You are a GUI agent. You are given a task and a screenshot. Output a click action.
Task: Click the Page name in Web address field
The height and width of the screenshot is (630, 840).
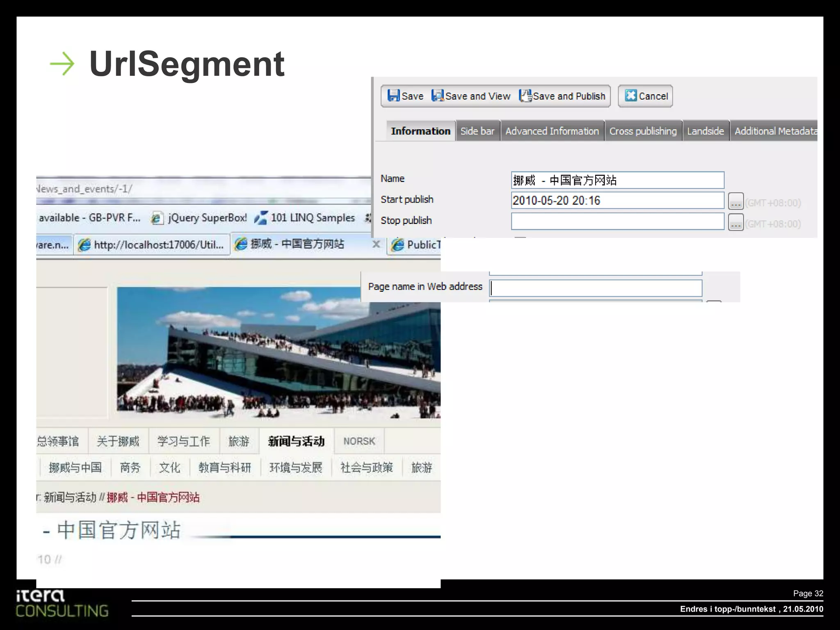pos(596,288)
